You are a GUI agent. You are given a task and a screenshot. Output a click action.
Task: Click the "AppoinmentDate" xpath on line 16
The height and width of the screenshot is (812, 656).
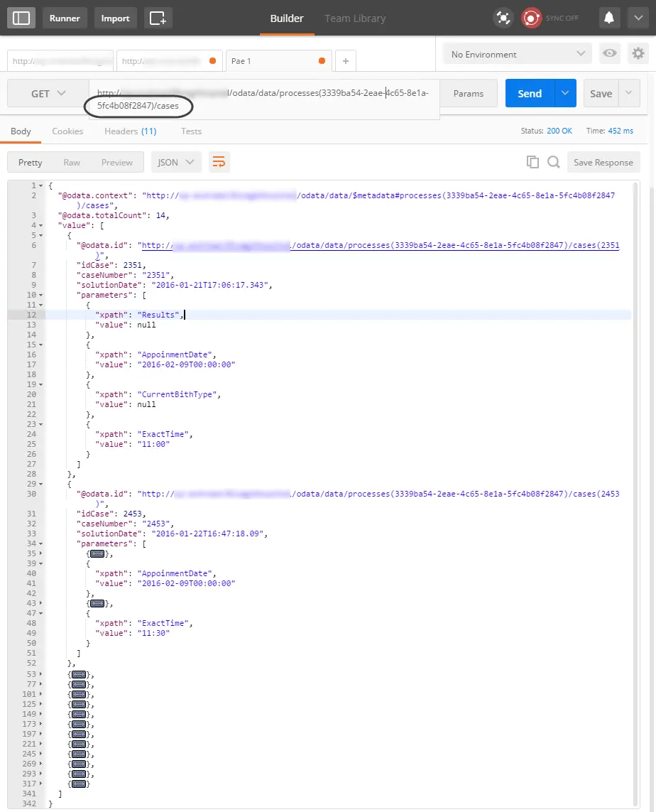pyautogui.click(x=175, y=354)
